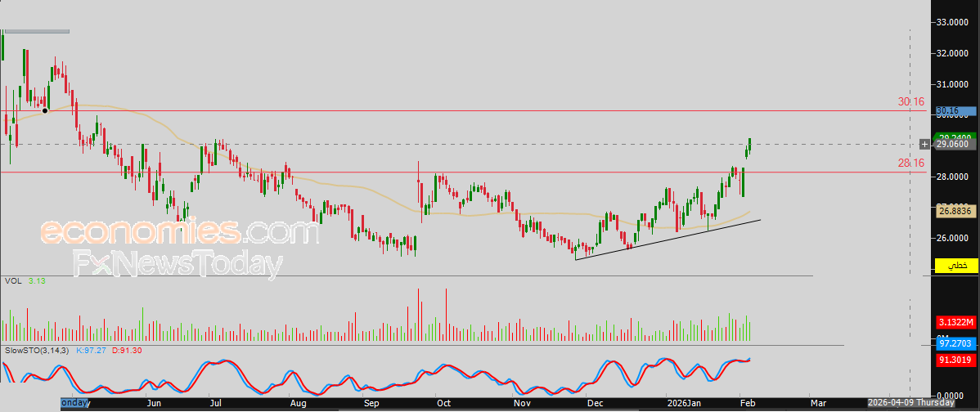Select the Dec label on time axis
Viewport: 980px width, 412px height.
tap(595, 403)
